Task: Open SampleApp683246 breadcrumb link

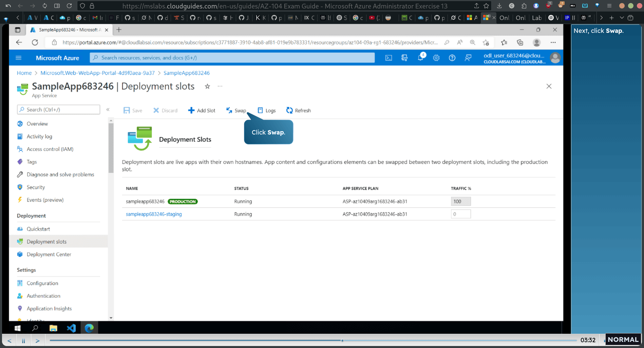Action: [187, 73]
